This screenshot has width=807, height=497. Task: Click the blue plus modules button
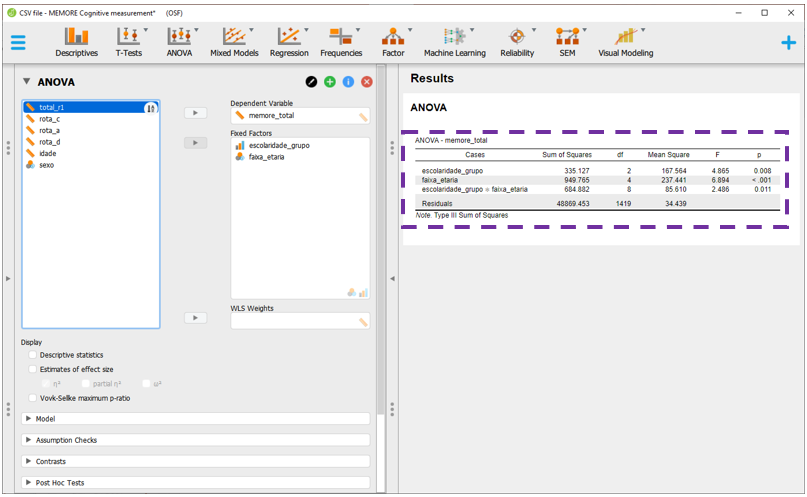[788, 43]
